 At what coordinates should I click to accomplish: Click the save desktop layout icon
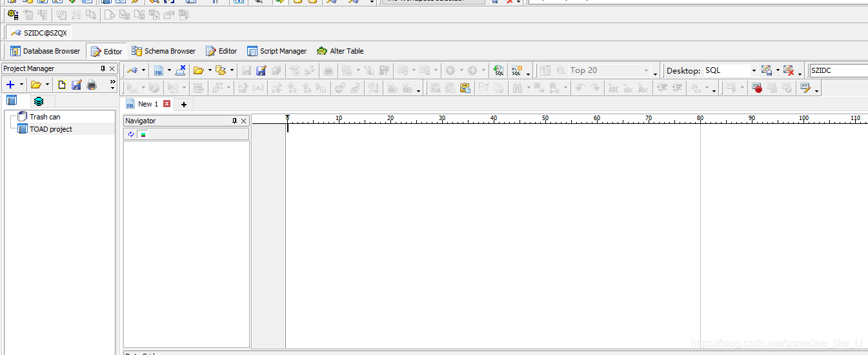tap(767, 70)
